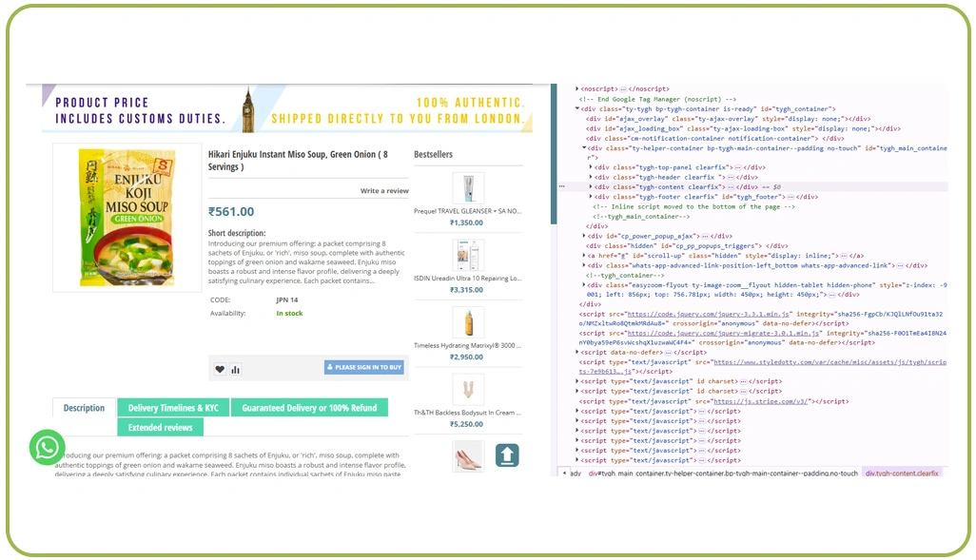Add the miso soup to wishlist heart icon
The width and height of the screenshot is (976, 560).
221,367
